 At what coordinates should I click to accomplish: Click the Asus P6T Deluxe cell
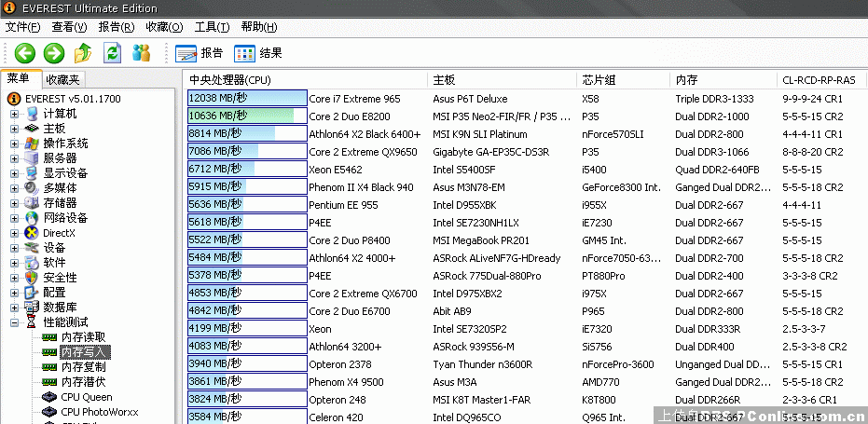click(470, 99)
